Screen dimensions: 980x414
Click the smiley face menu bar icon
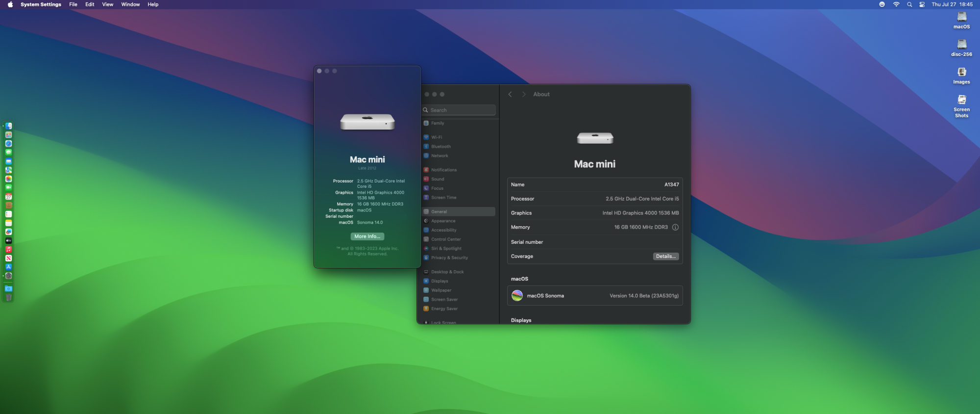(882, 4)
